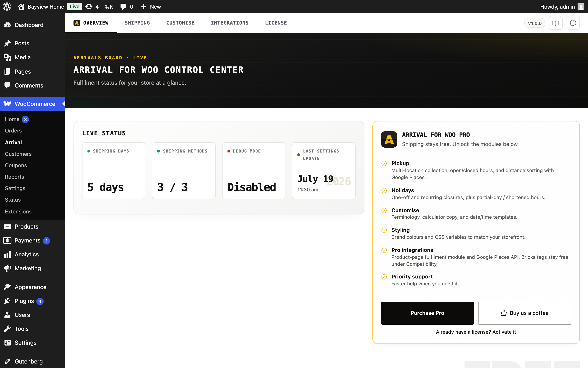Click Already have a license? Activate it
This screenshot has height=368, width=588.
point(476,332)
